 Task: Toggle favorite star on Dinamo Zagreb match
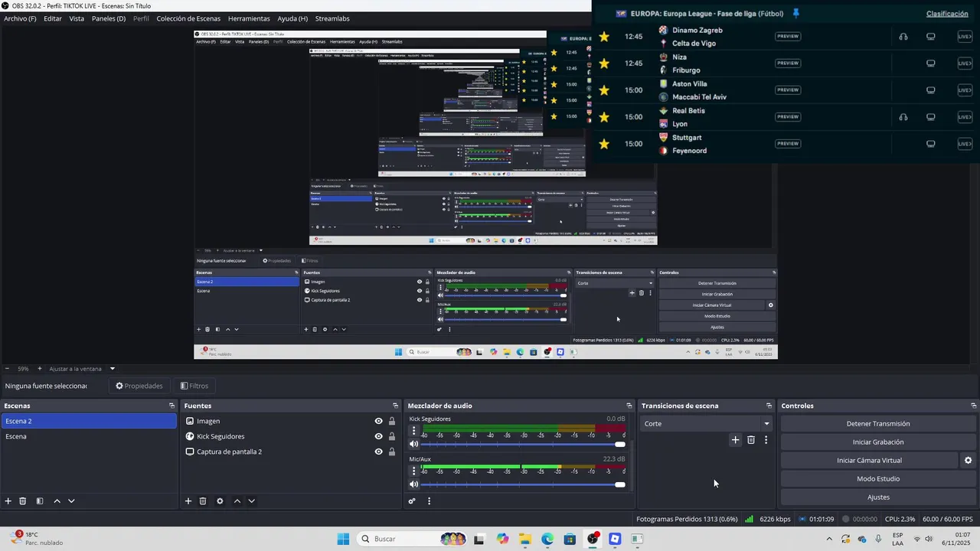(604, 37)
